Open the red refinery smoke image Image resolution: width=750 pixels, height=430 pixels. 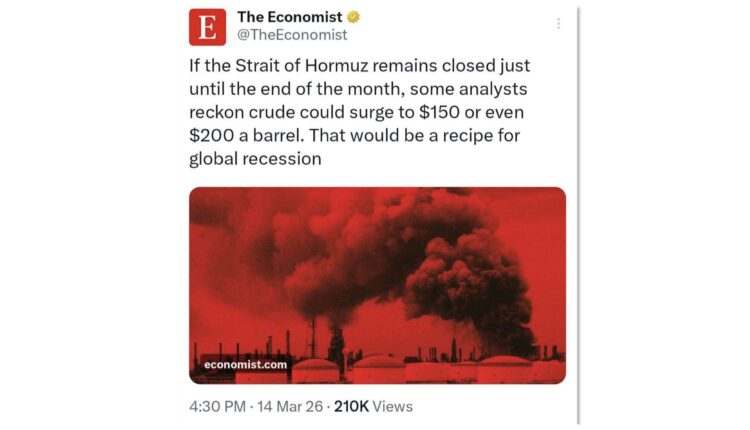coord(377,285)
